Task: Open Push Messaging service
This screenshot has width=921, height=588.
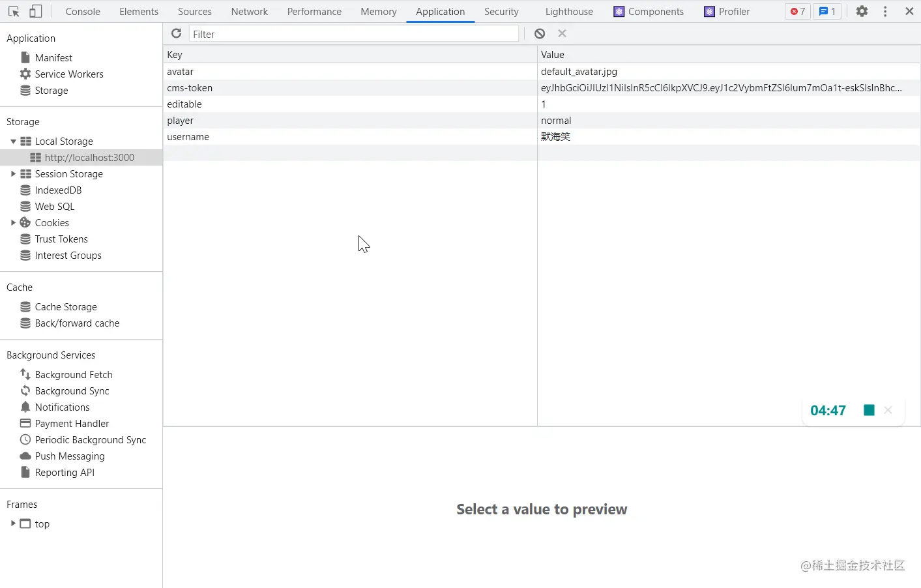Action: 70,456
